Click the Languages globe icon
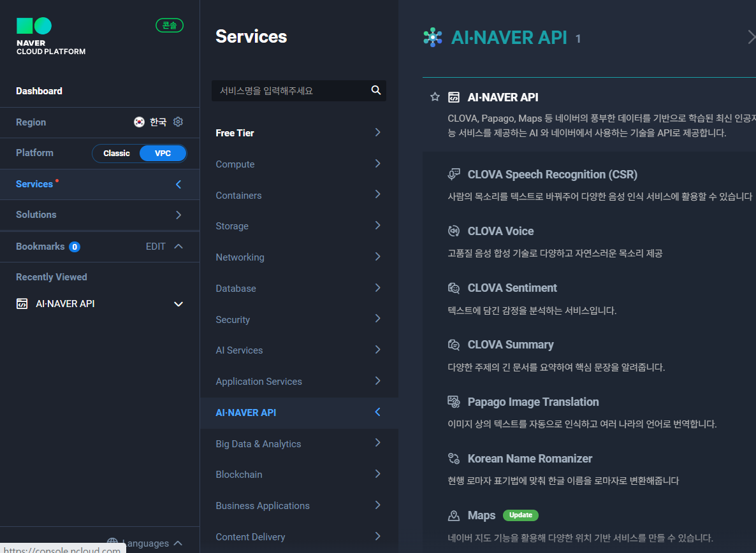This screenshot has width=756, height=553. point(112,543)
